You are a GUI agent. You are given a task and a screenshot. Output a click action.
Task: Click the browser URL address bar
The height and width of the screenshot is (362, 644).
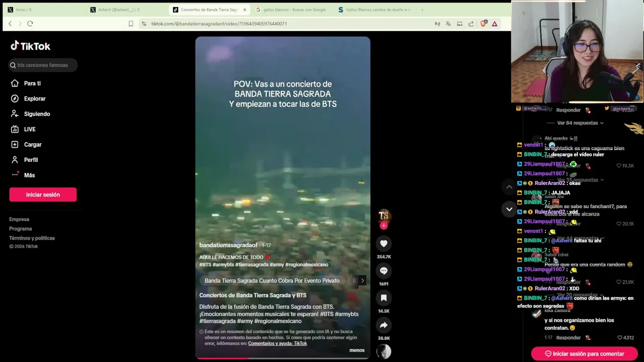pos(287,24)
